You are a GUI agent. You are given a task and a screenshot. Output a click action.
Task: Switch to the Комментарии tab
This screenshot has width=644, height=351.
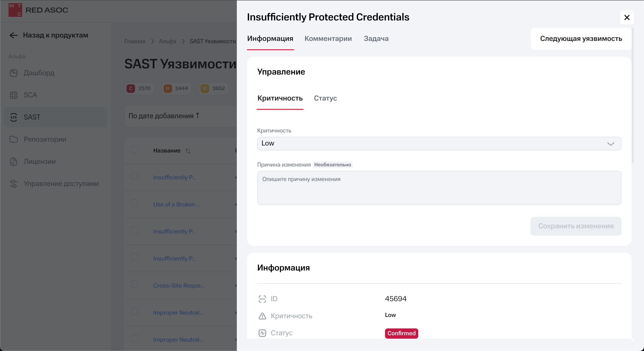point(328,39)
